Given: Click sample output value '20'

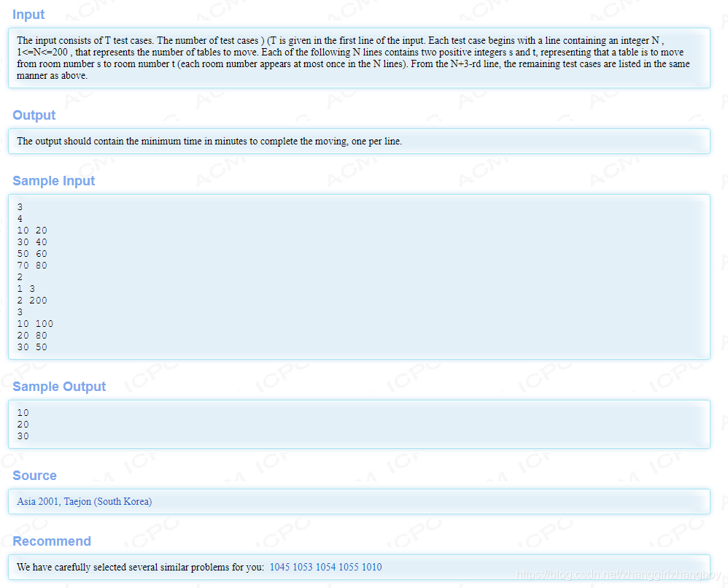Looking at the screenshot, I should (x=23, y=425).
